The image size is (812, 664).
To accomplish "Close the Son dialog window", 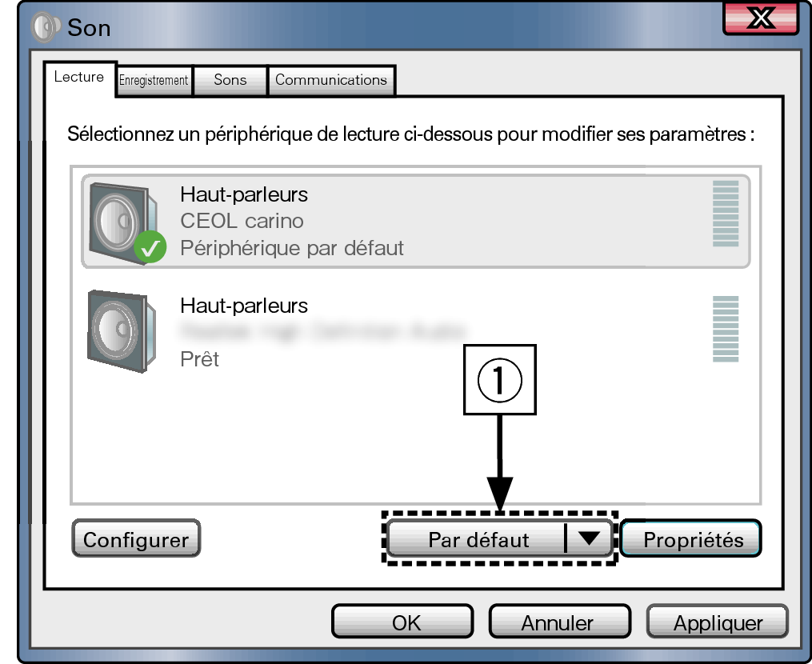I will pyautogui.click(x=761, y=18).
